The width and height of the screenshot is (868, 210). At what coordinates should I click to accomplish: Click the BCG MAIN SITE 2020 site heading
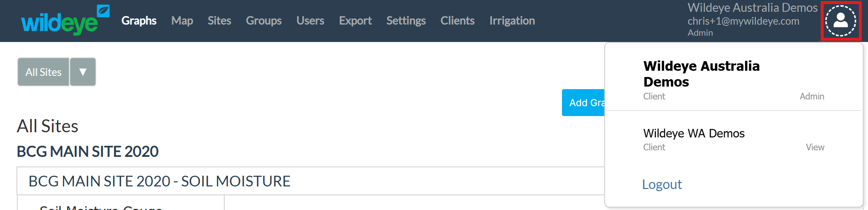tap(88, 151)
